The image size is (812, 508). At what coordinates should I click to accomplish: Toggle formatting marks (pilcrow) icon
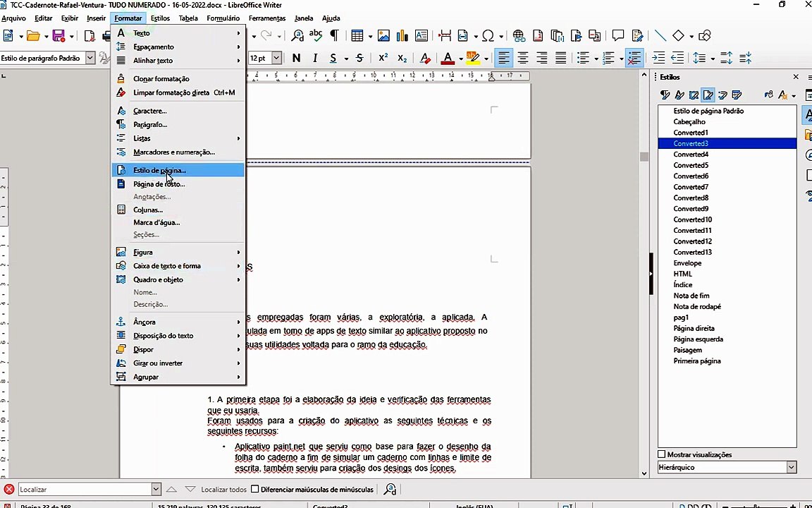click(335, 35)
